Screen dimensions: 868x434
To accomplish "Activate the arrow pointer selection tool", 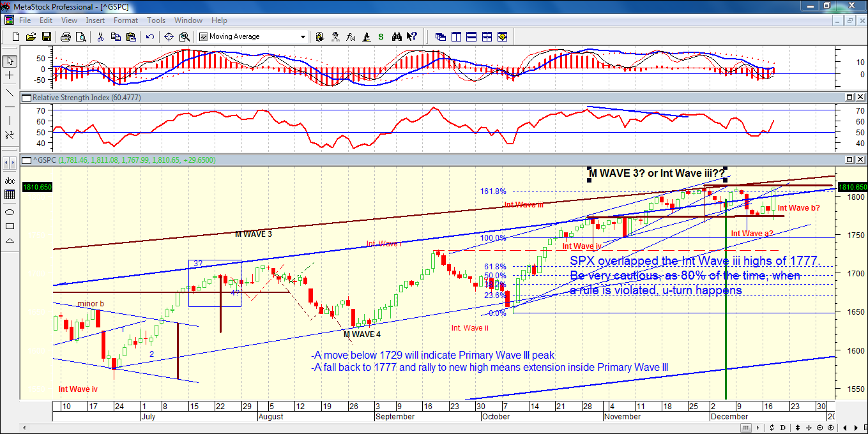I will [x=10, y=61].
